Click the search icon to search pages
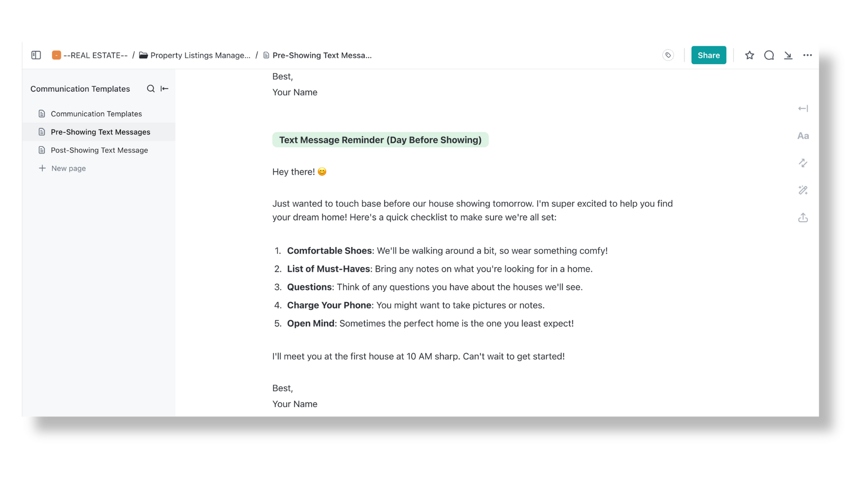The image size is (868, 488). (x=151, y=88)
